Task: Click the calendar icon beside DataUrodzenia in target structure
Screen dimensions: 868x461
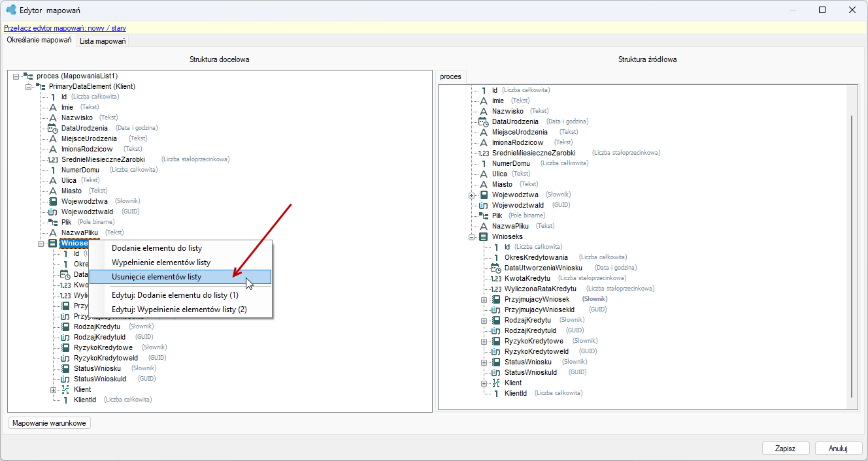Action: click(x=54, y=128)
